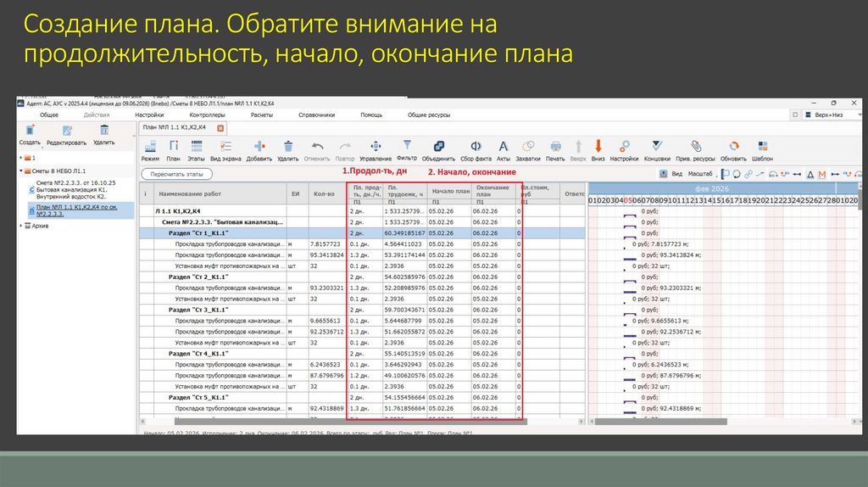Select row Раздел "Ст 3_К1.1"

tap(362, 310)
